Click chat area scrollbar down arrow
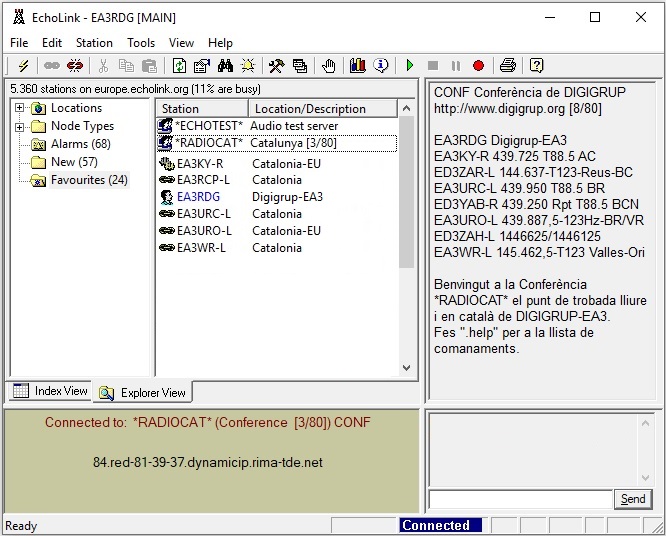This screenshot has width=666, height=536. click(645, 478)
